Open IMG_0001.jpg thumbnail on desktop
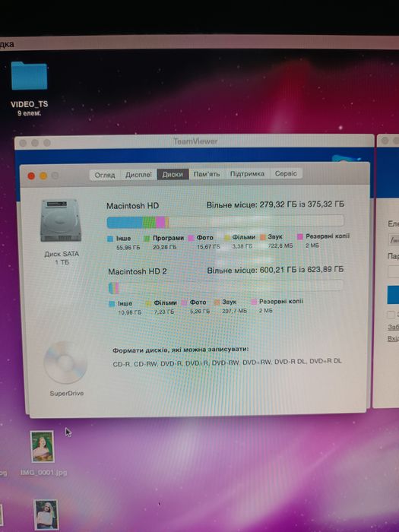 43,447
